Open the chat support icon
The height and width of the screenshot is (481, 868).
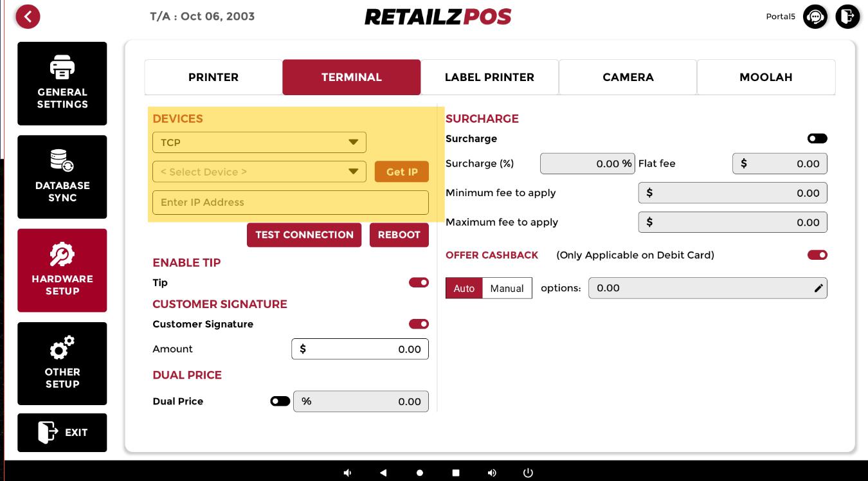tap(815, 17)
